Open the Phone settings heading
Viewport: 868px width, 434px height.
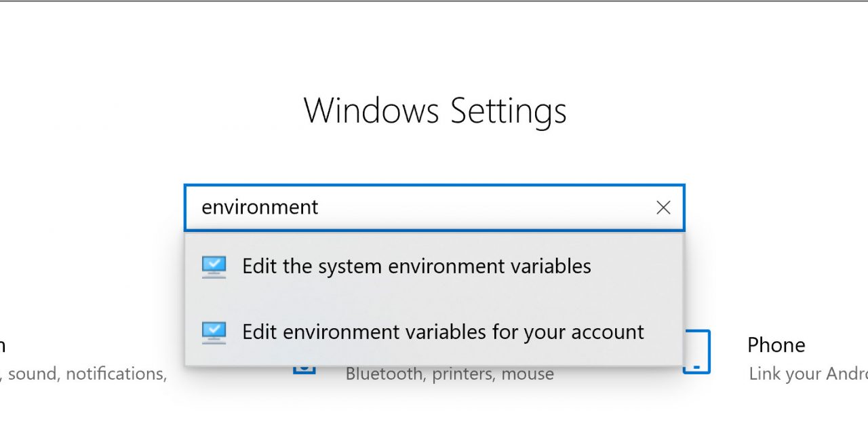pyautogui.click(x=776, y=345)
